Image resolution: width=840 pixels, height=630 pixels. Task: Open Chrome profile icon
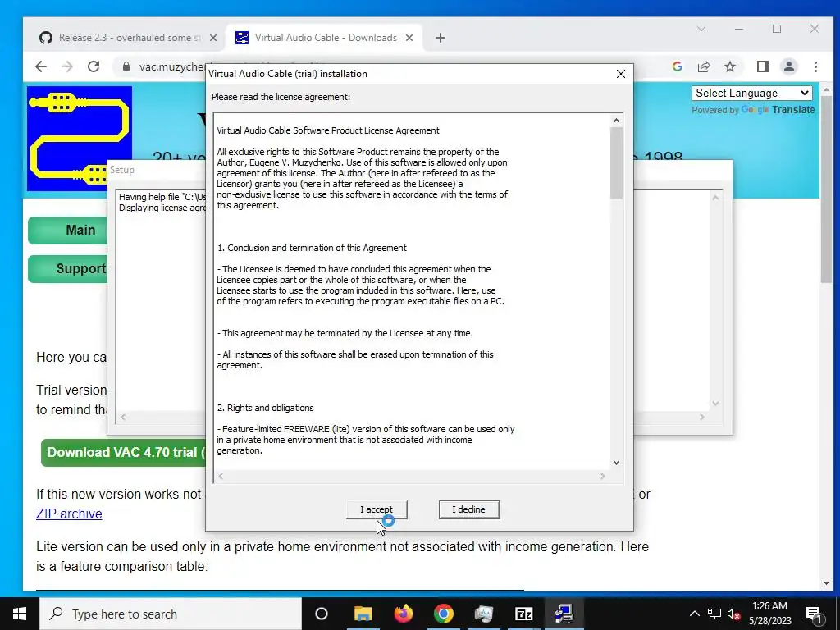788,66
